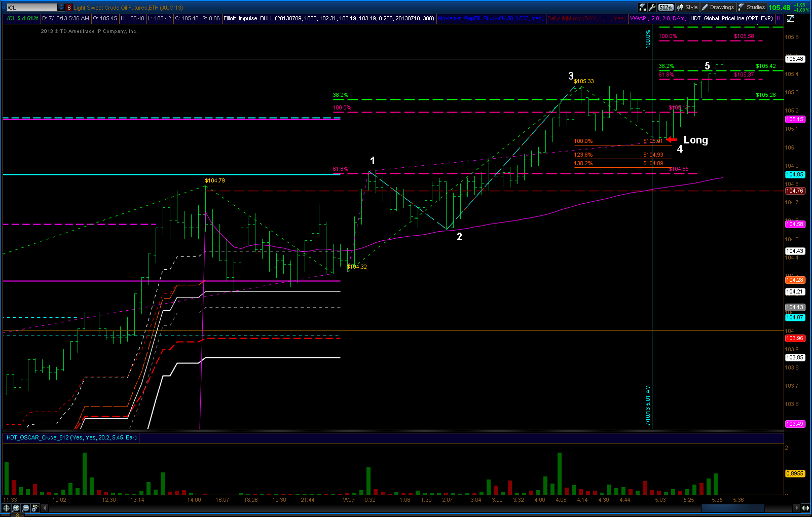Select the crosshair pan tool icon

click(7, 507)
